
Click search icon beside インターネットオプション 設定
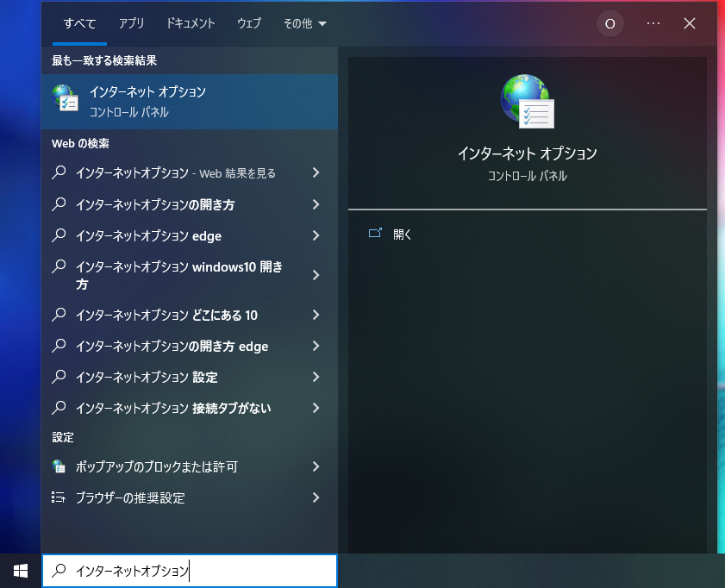point(59,377)
